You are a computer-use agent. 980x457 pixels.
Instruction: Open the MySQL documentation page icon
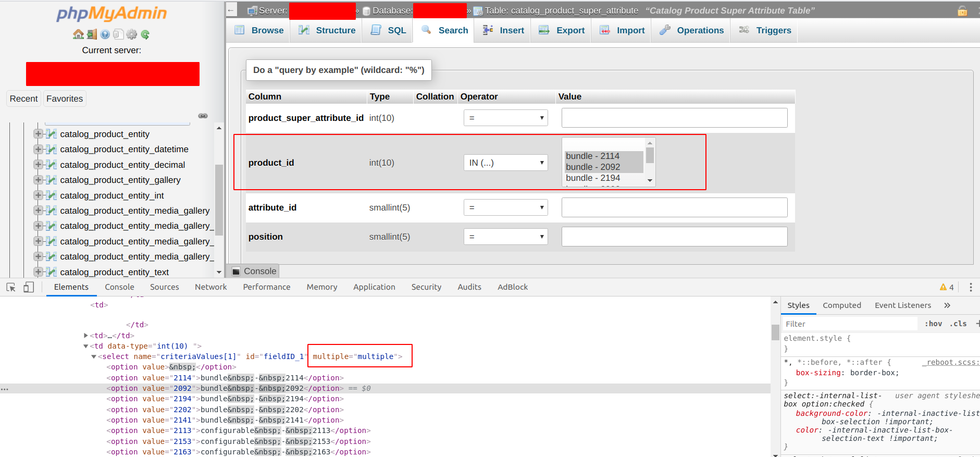click(x=118, y=34)
